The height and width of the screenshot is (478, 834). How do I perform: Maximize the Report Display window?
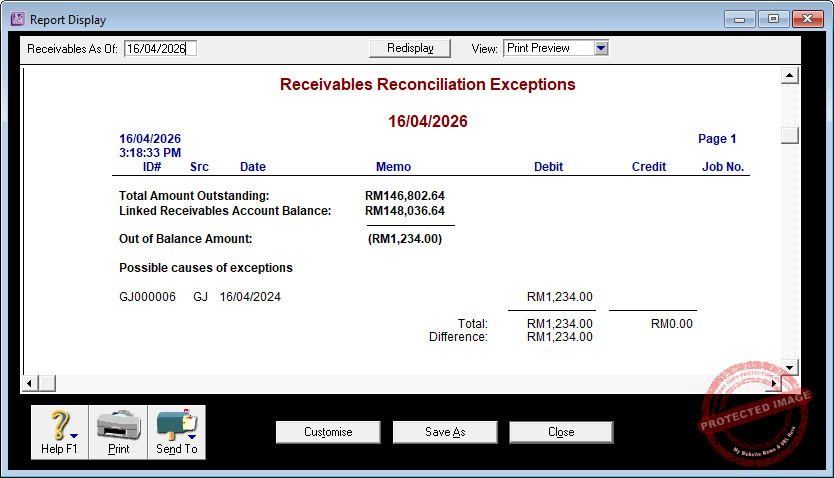pyautogui.click(x=773, y=19)
